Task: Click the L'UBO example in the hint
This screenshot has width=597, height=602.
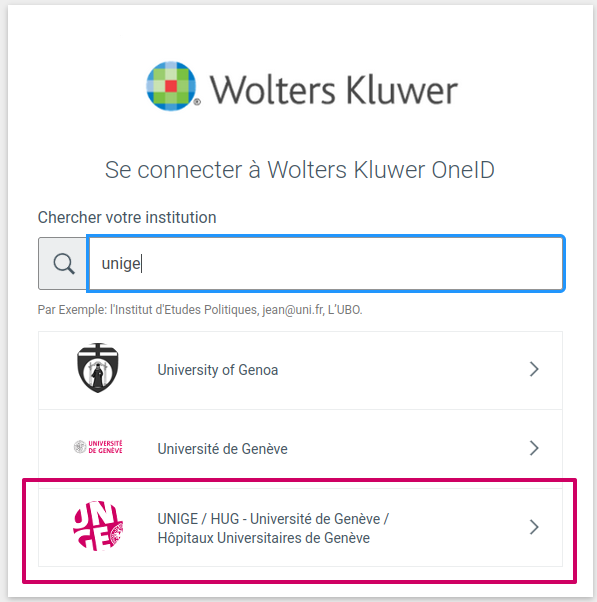Action: (345, 310)
